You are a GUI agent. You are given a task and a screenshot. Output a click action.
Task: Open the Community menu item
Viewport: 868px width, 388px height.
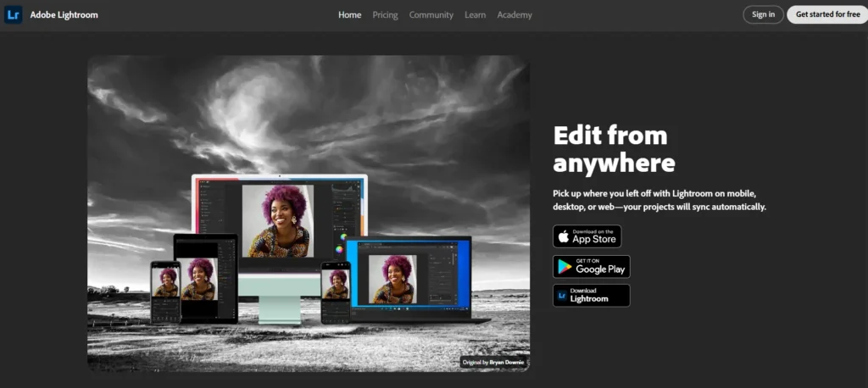tap(431, 15)
